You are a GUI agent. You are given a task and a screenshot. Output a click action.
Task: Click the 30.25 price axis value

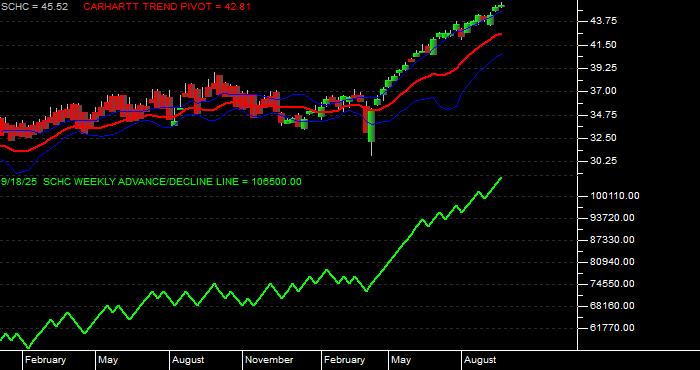click(603, 161)
